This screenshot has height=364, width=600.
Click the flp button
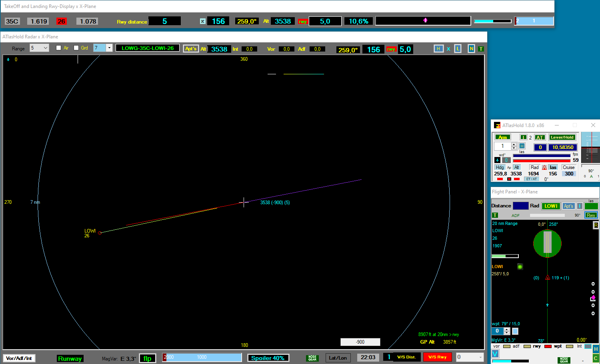(x=147, y=358)
